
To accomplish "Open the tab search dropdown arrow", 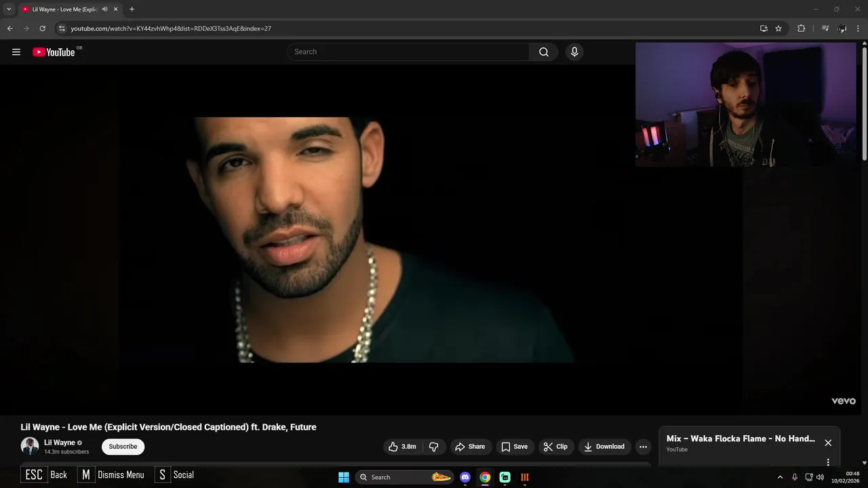I will [9, 9].
